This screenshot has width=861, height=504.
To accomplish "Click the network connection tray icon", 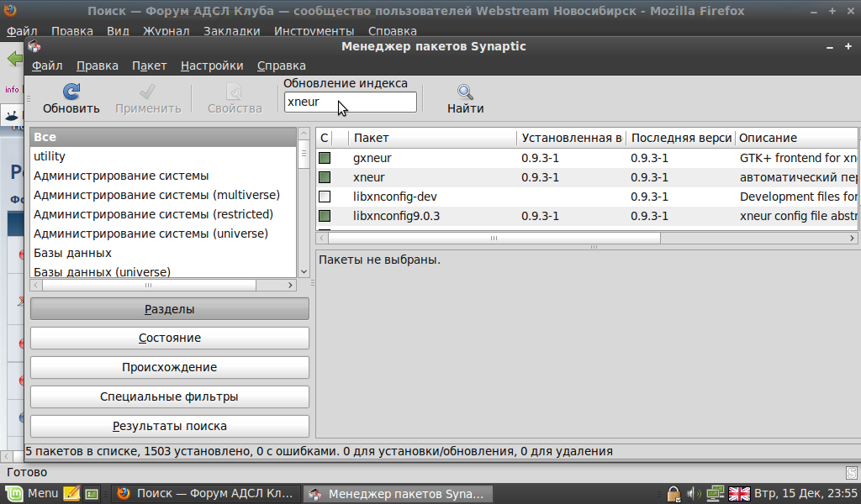I will (715, 494).
